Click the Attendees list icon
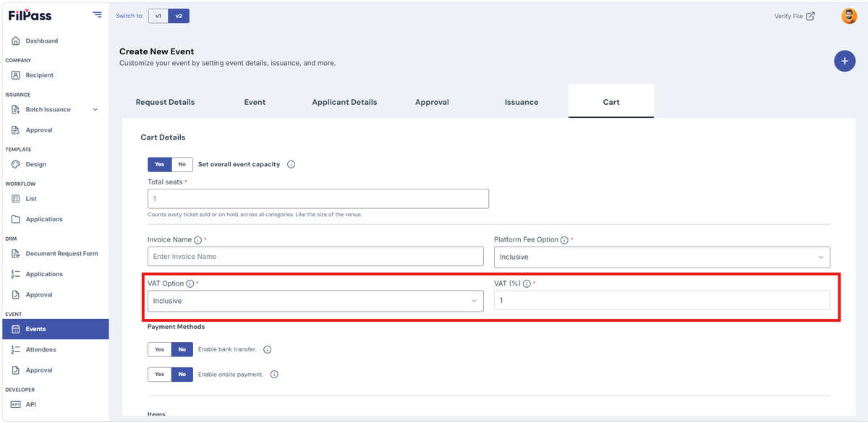868x423 pixels. tap(16, 350)
